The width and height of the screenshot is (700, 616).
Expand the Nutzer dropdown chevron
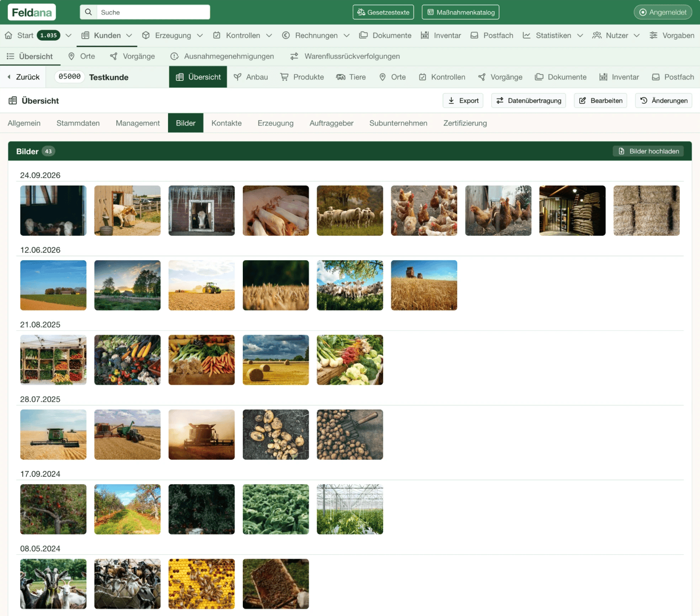point(637,35)
